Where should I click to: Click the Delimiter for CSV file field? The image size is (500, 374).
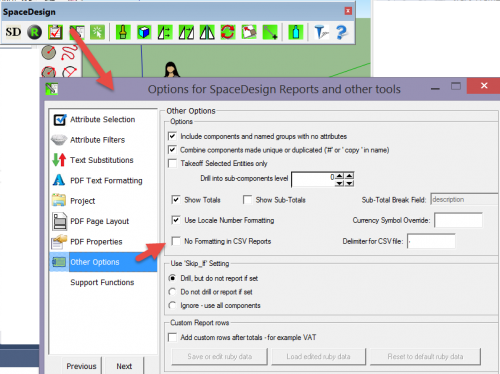pos(431,241)
